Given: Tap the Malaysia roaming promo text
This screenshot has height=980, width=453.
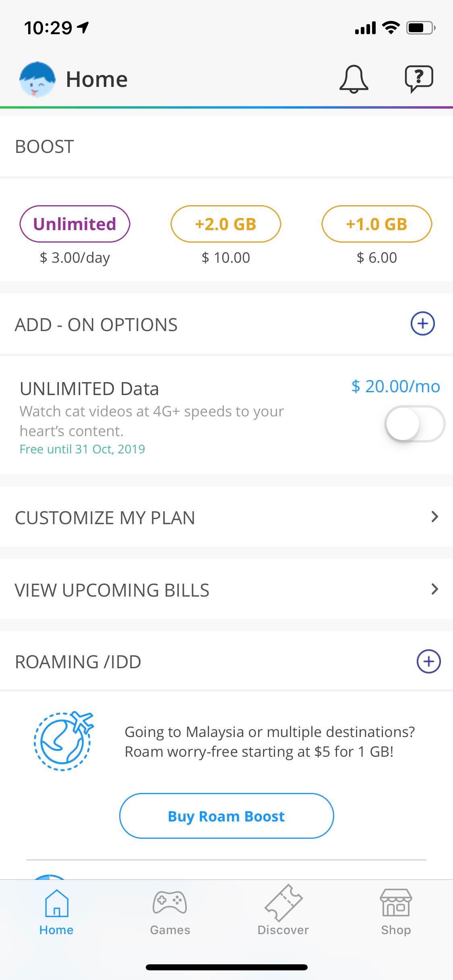Looking at the screenshot, I should point(269,741).
